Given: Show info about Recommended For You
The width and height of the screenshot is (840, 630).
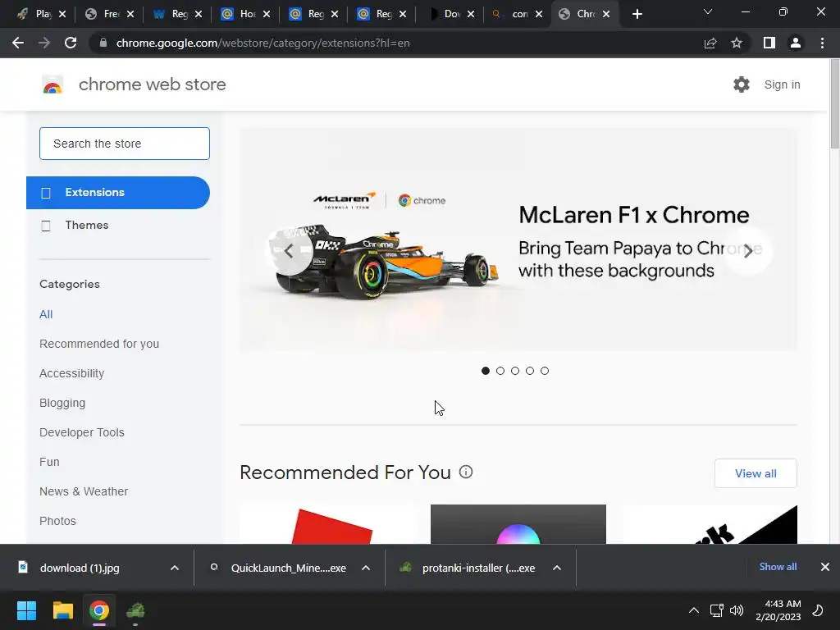Looking at the screenshot, I should (466, 472).
